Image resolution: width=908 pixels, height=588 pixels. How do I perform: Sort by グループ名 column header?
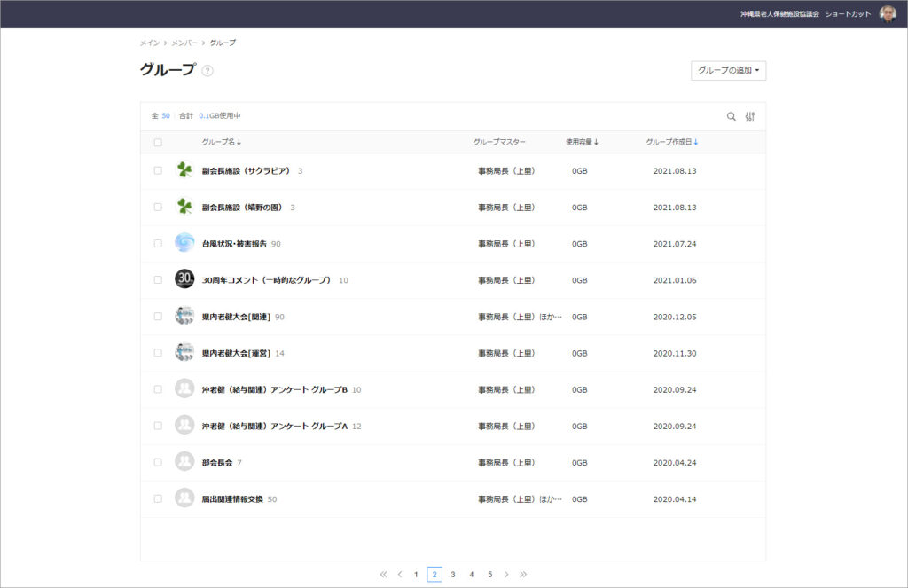pos(221,142)
